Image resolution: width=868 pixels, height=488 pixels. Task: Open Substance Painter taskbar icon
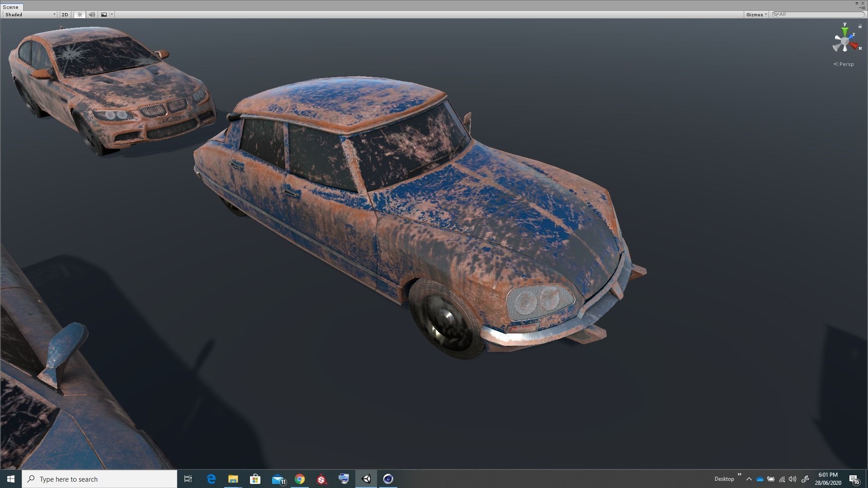click(x=321, y=479)
